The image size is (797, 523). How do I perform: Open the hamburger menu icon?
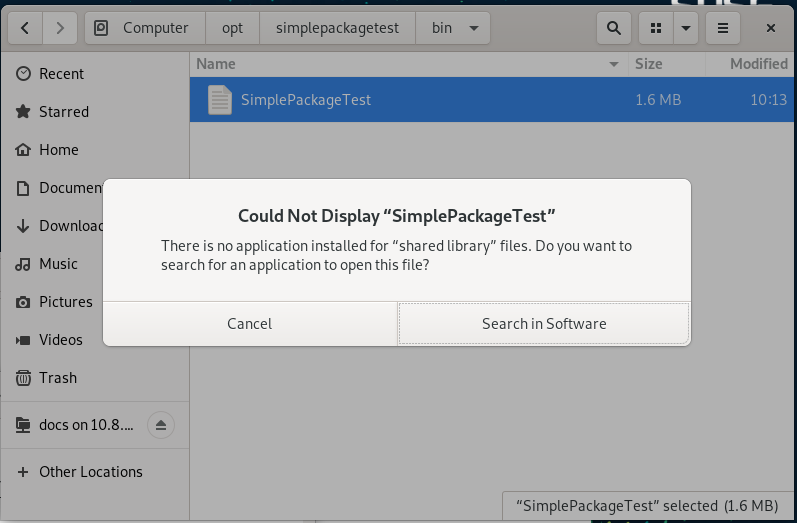click(722, 28)
